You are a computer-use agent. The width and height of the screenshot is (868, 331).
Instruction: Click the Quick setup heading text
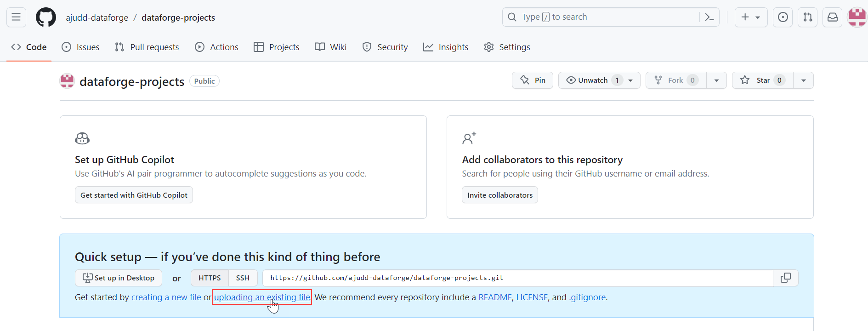tap(227, 257)
